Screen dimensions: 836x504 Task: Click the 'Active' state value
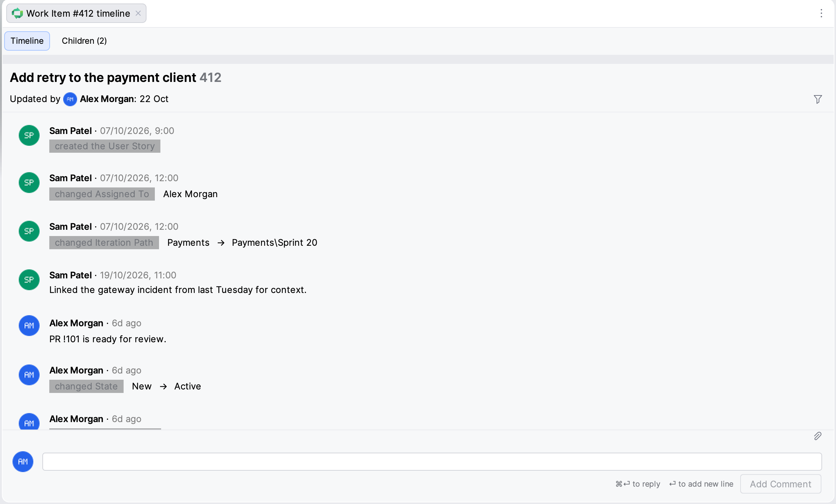[x=188, y=386]
